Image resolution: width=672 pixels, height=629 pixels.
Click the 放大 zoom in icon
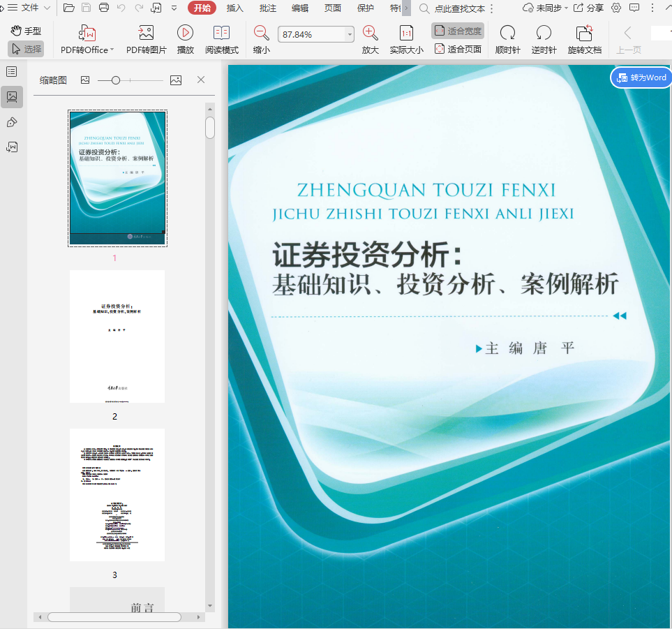[370, 33]
